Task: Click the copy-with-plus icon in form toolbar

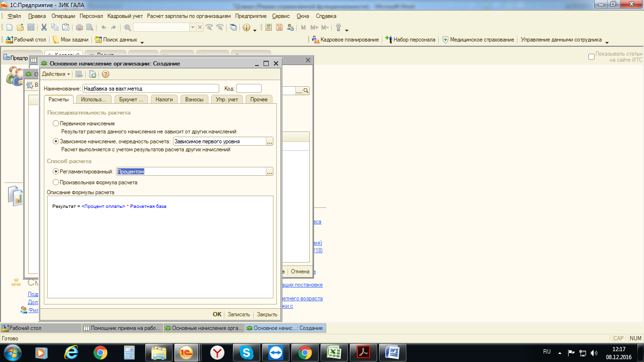Action: (92, 74)
